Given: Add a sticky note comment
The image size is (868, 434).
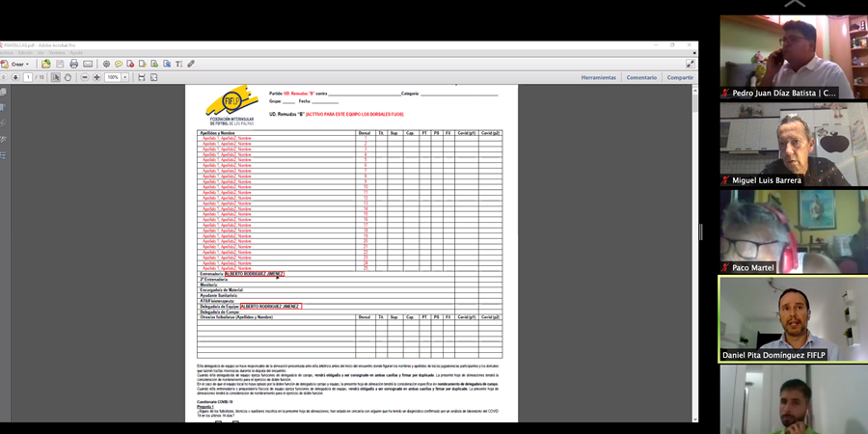Looking at the screenshot, I should tap(119, 65).
